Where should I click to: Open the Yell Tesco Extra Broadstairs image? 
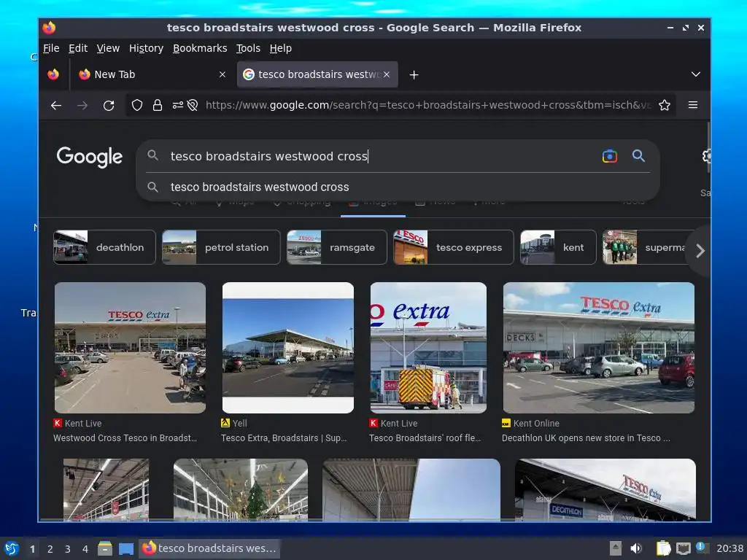coord(287,348)
